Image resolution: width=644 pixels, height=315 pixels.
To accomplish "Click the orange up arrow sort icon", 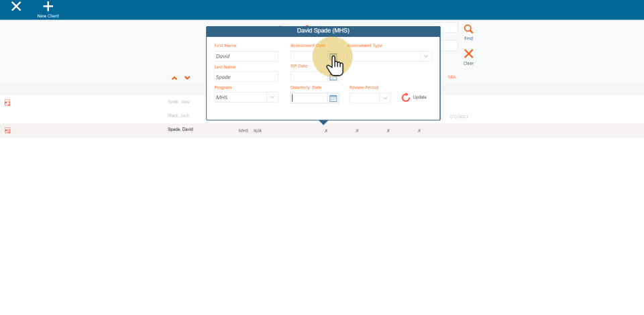I will click(174, 78).
